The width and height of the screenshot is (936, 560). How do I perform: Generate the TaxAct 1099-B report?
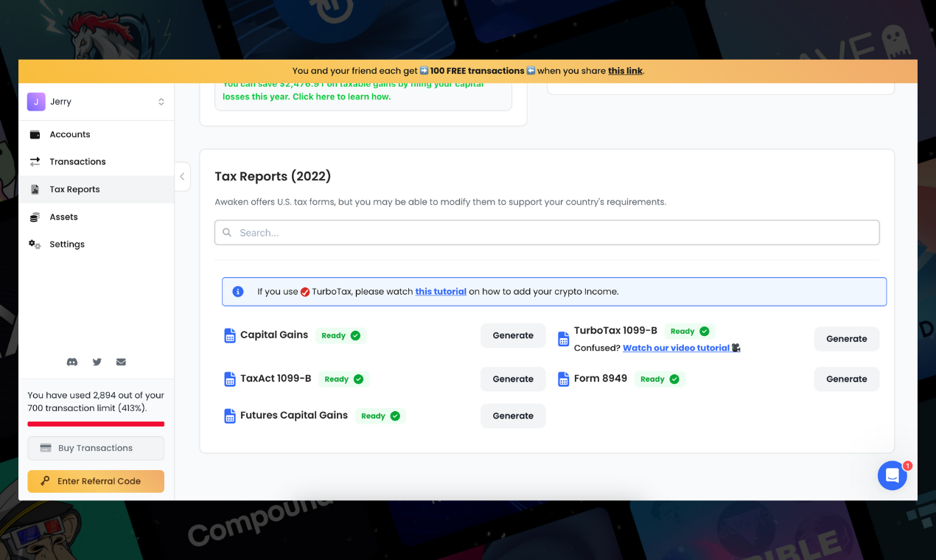(x=513, y=379)
